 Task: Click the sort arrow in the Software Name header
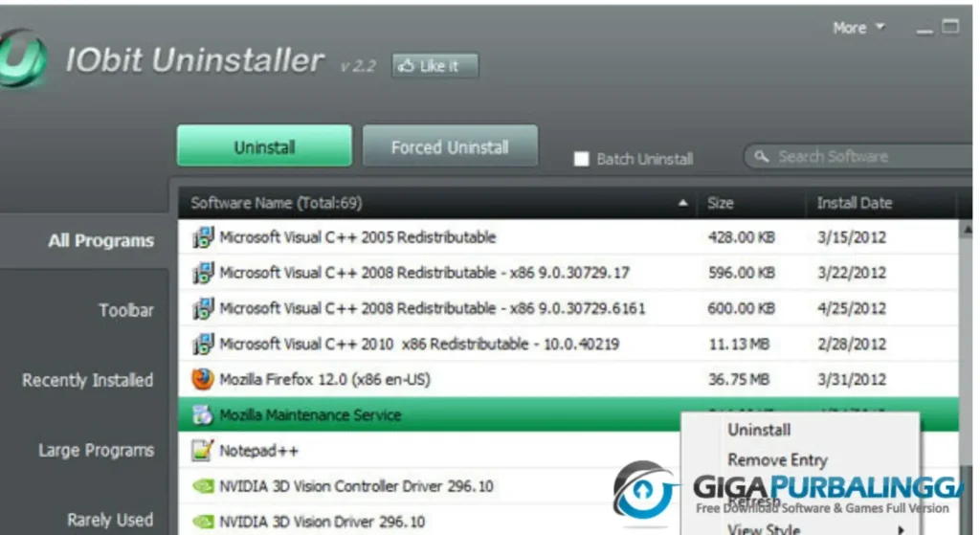[683, 203]
